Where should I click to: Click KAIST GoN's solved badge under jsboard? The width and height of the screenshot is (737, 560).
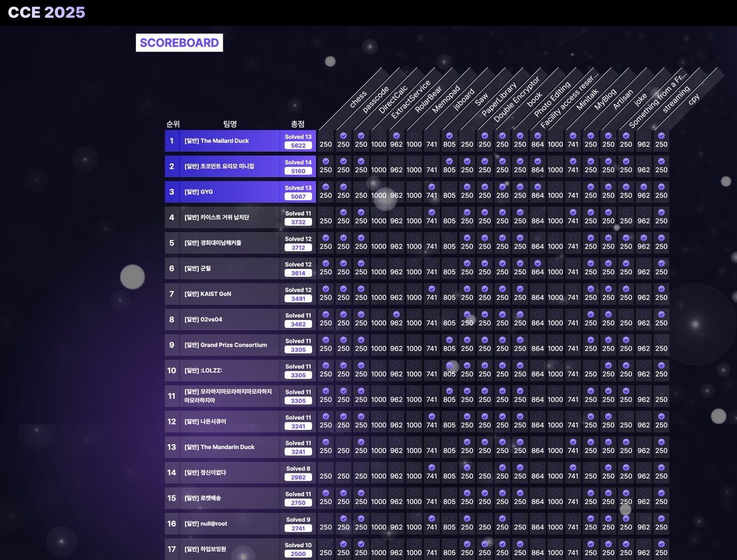(x=432, y=289)
